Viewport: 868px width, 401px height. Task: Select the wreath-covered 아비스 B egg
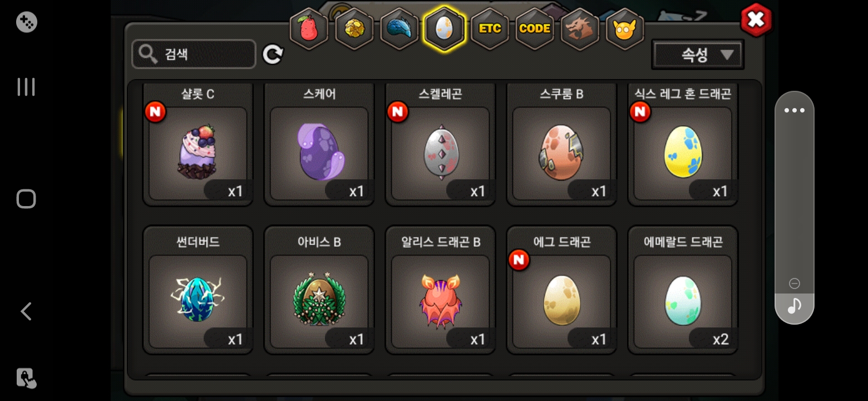pos(319,290)
